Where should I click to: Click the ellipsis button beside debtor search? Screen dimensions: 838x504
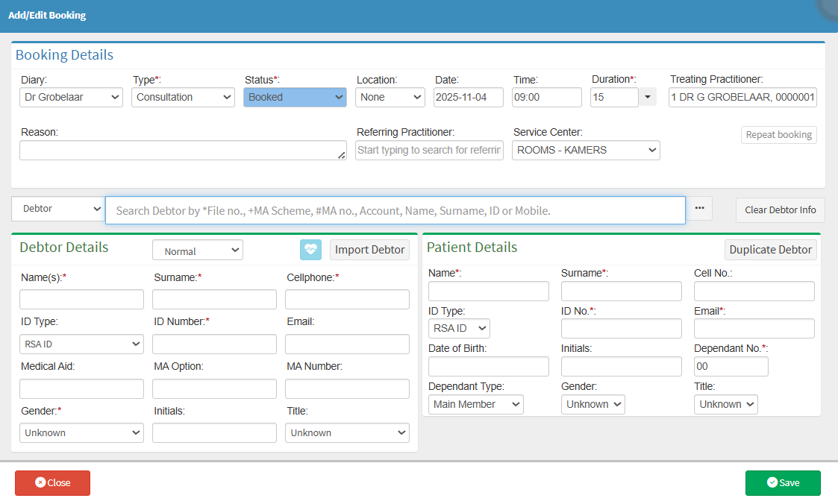tap(699, 209)
